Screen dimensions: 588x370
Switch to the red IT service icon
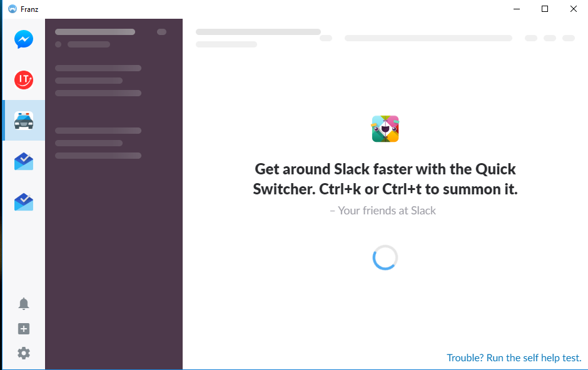click(x=24, y=80)
